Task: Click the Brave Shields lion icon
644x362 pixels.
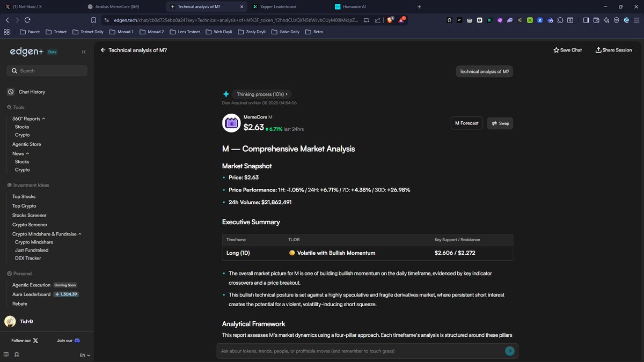Action: click(391, 20)
